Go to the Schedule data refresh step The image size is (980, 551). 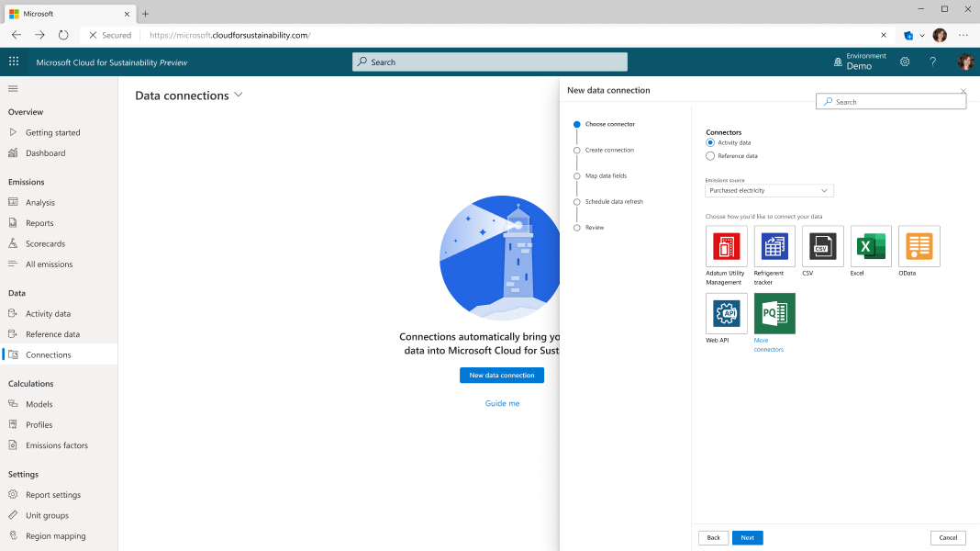[614, 201]
